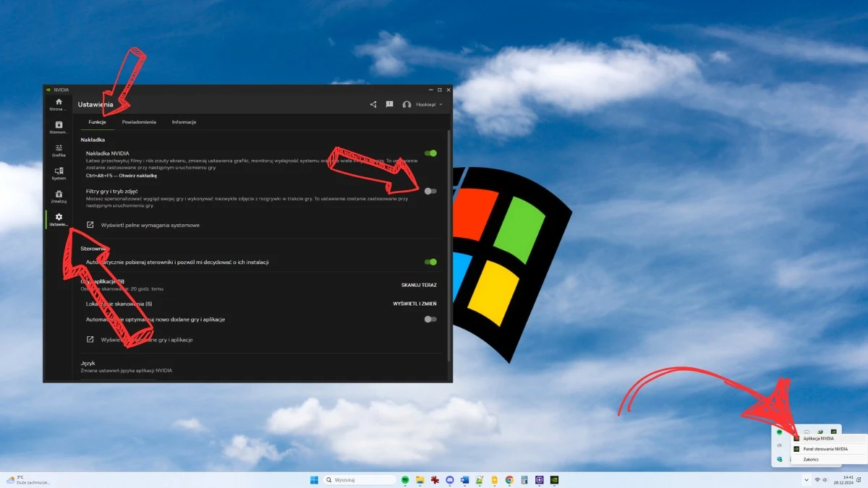Viewport: 868px width, 488px height.
Task: Open the Strona główna sidebar icon
Action: [58, 103]
